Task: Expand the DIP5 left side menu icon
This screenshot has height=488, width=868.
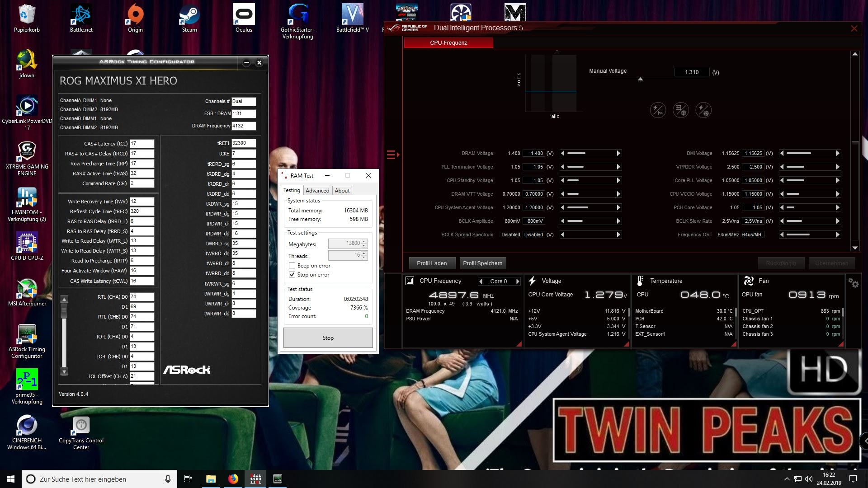Action: [393, 155]
